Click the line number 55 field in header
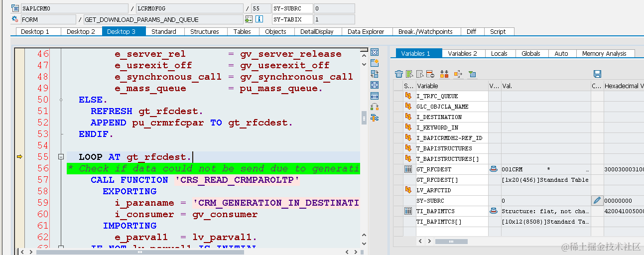 point(260,8)
